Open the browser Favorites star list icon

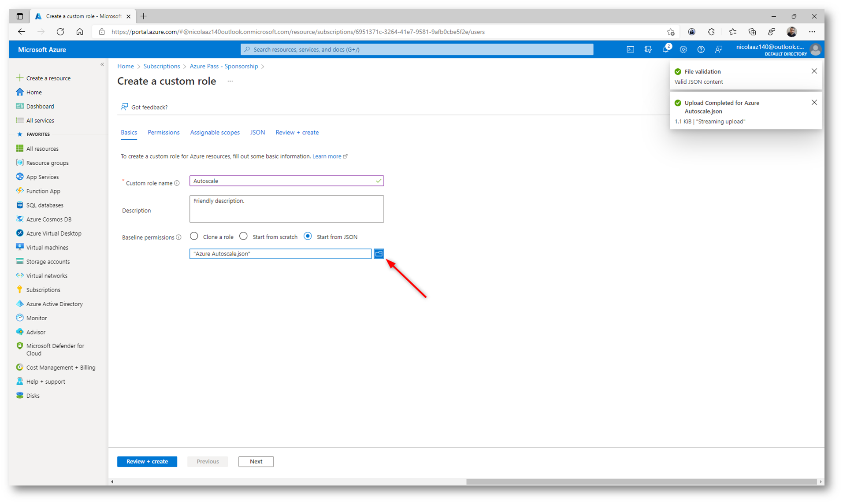pyautogui.click(x=732, y=32)
